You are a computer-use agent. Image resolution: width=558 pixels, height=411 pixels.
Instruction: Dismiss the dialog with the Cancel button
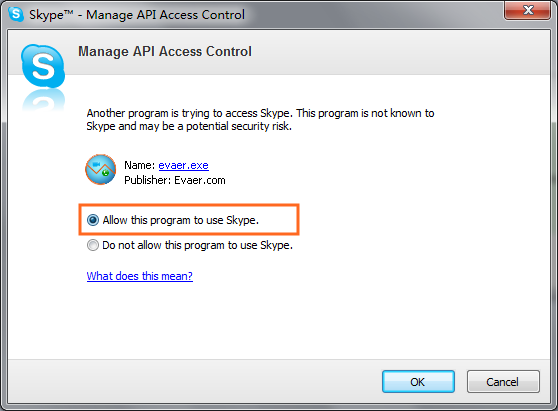click(x=503, y=382)
